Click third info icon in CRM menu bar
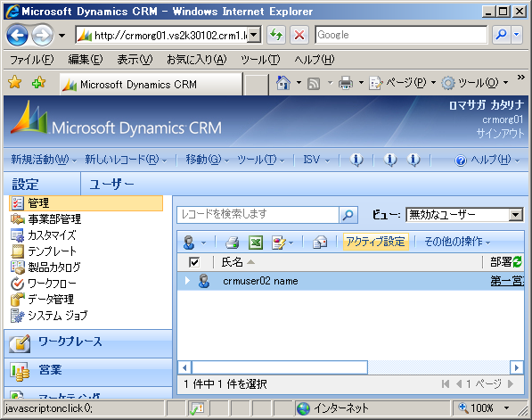Image resolution: width=532 pixels, height=420 pixels. (413, 160)
